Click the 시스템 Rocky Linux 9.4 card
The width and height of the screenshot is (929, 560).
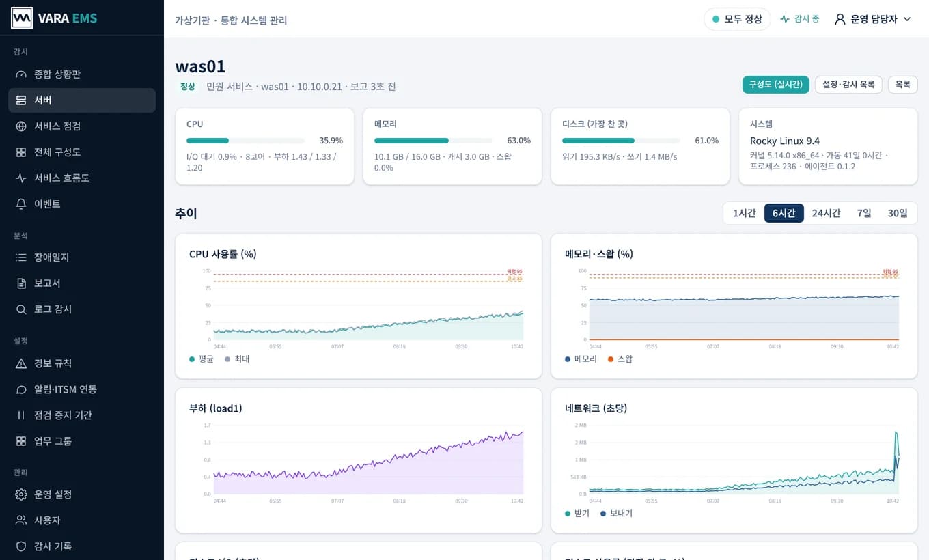pos(828,146)
